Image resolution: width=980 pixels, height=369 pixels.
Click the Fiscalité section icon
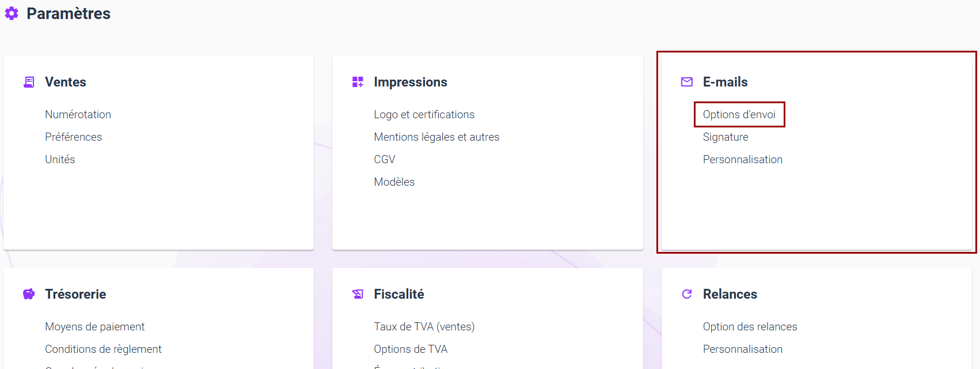(358, 294)
